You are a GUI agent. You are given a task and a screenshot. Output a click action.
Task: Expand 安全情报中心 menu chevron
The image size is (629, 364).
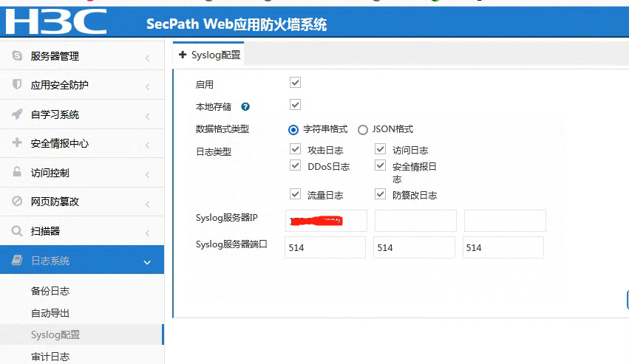pos(147,145)
